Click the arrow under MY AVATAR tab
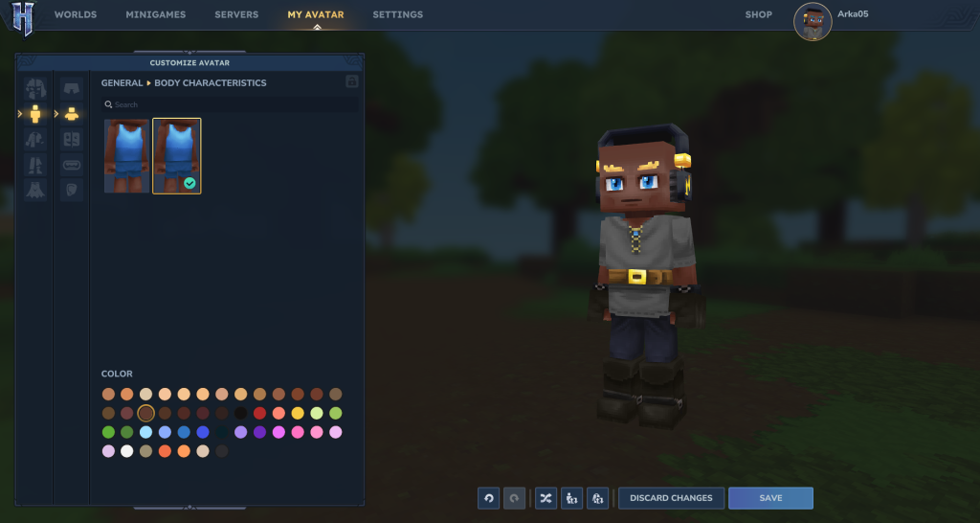Viewport: 980px width, 523px height. (x=316, y=27)
